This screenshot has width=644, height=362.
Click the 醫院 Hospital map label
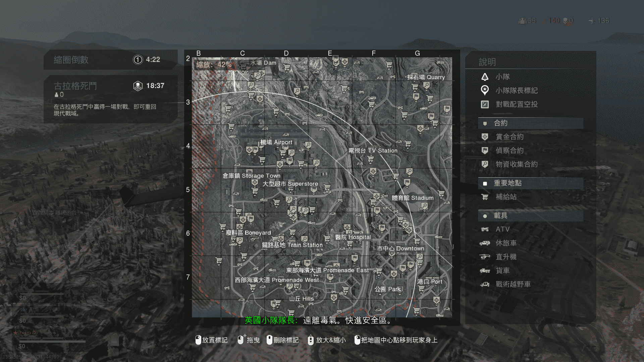353,237
